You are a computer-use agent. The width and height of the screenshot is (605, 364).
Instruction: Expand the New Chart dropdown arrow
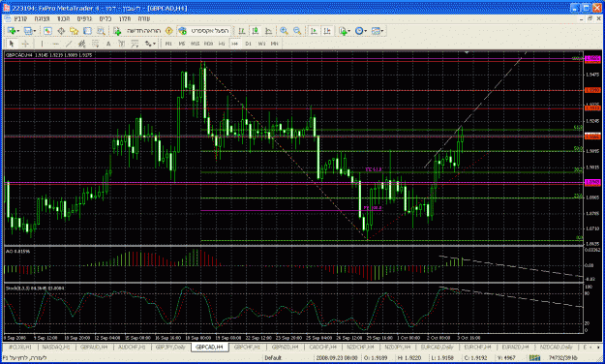click(17, 31)
